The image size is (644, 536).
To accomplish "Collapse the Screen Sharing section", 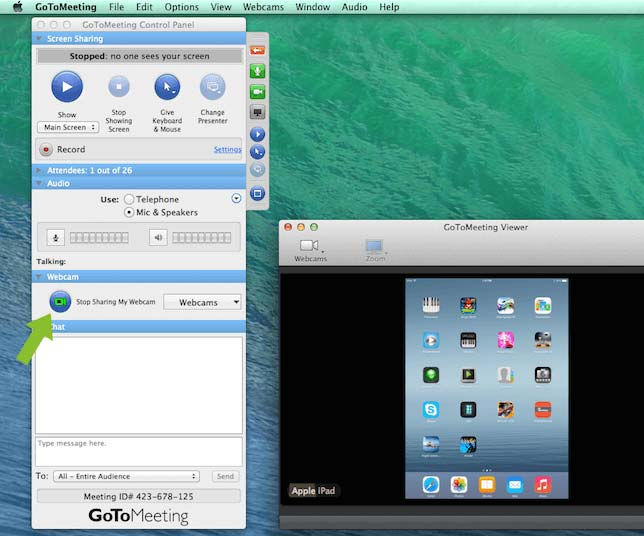I will (39, 39).
